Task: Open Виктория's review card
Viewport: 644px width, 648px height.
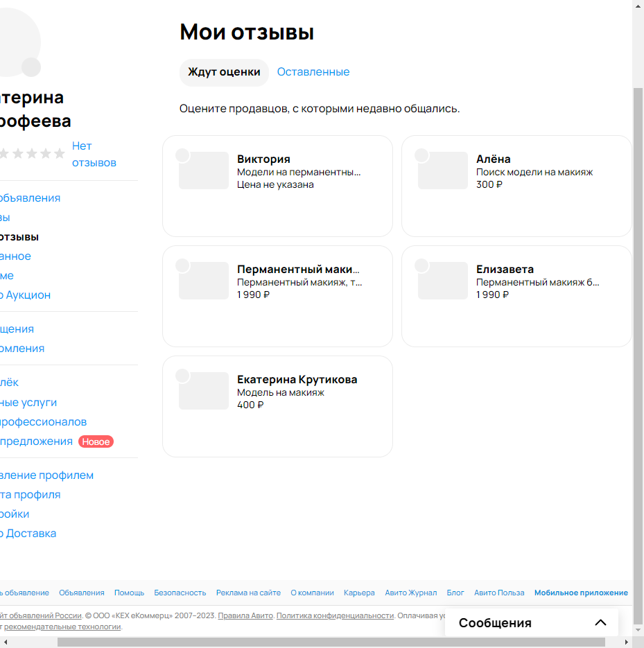Action: 277,186
